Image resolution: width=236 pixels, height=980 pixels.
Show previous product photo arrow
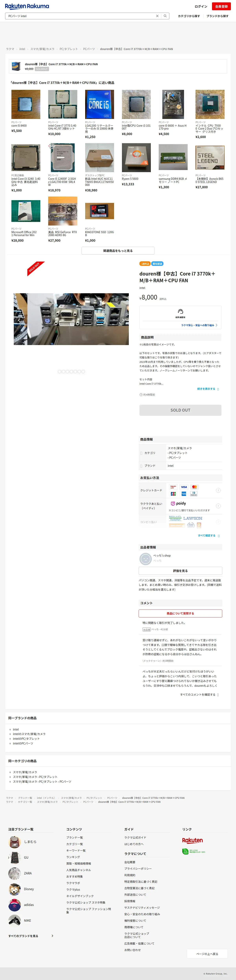[x=19, y=320]
